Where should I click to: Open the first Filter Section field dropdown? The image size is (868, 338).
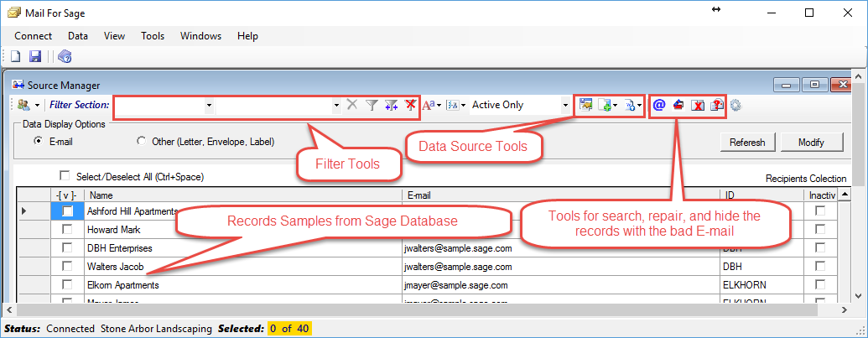pyautogui.click(x=209, y=105)
